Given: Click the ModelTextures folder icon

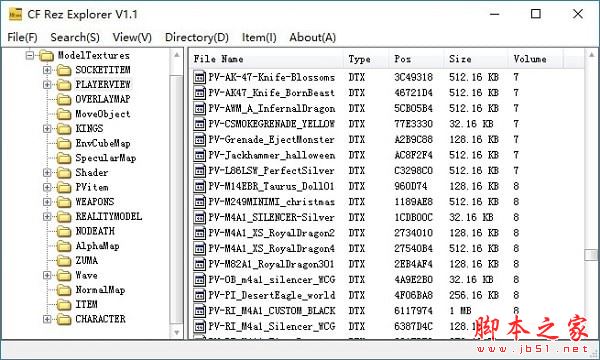Looking at the screenshot, I should coord(46,56).
